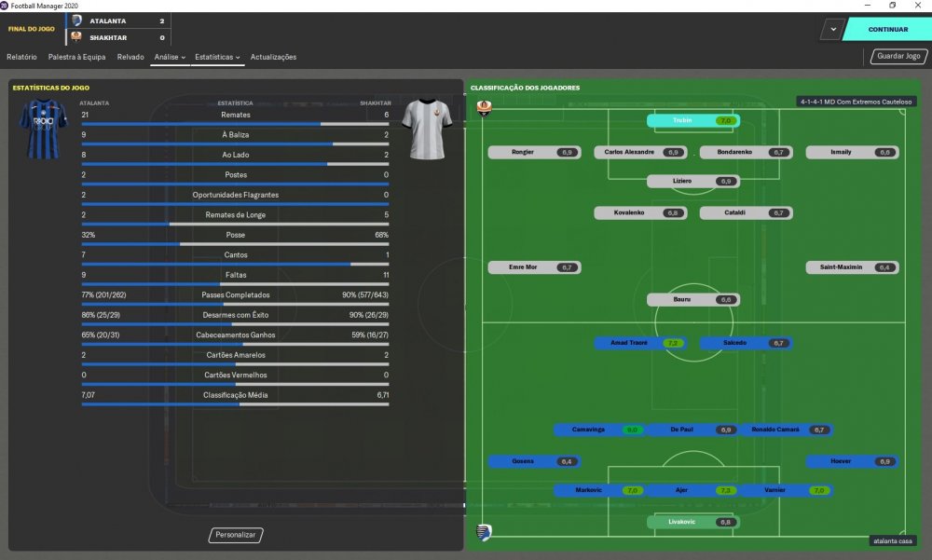Go to the Relvado tab
This screenshot has height=560, width=932.
(x=130, y=57)
